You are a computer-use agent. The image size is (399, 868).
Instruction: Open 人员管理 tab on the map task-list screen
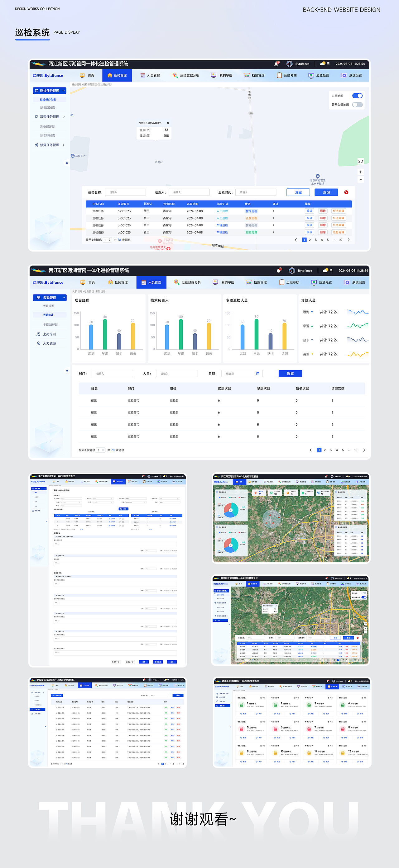[x=151, y=75]
